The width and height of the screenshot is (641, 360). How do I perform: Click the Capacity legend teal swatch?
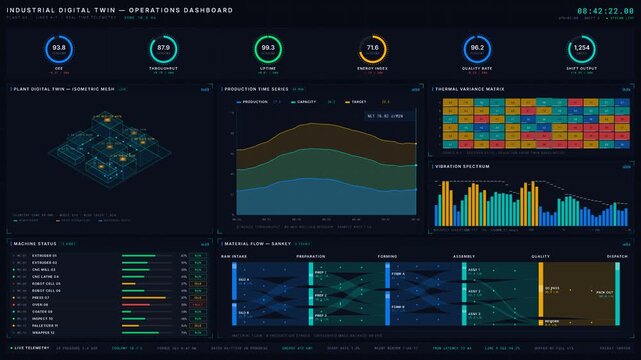(x=293, y=102)
